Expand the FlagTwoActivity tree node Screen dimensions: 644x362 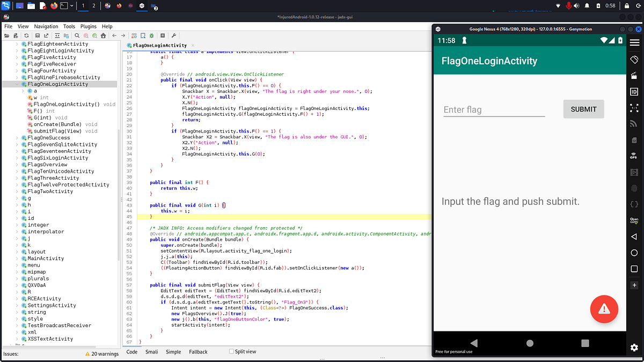tap(17, 191)
